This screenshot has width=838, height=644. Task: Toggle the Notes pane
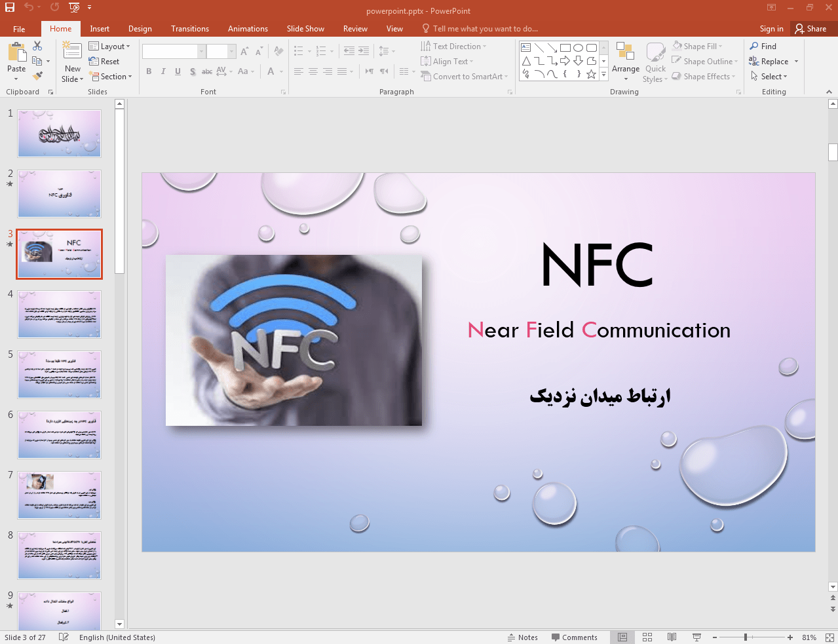coord(522,637)
